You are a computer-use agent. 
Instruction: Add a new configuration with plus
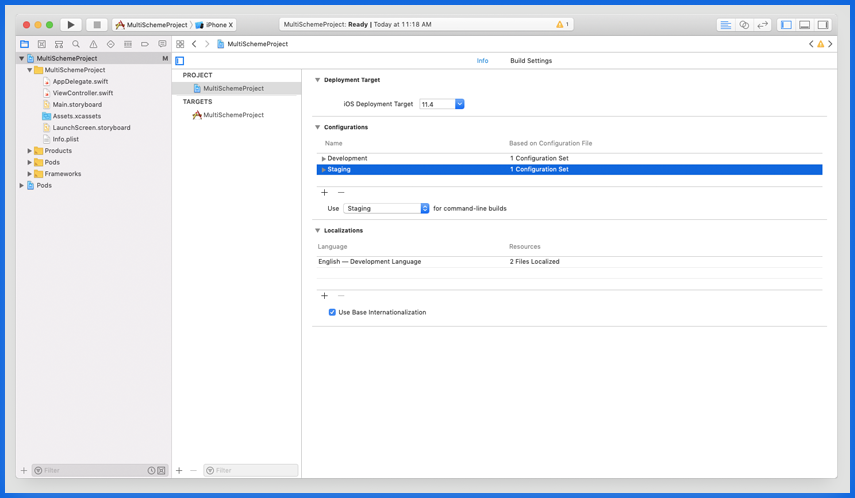tap(324, 193)
